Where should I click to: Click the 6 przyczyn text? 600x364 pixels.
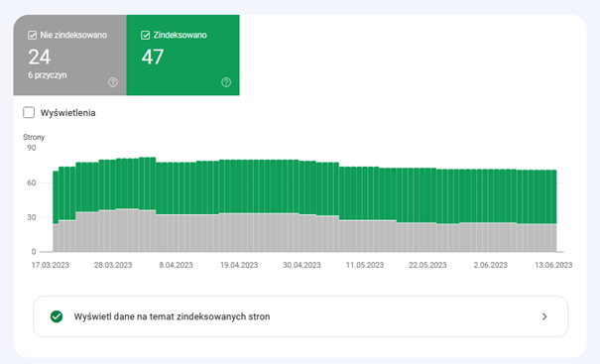point(48,75)
